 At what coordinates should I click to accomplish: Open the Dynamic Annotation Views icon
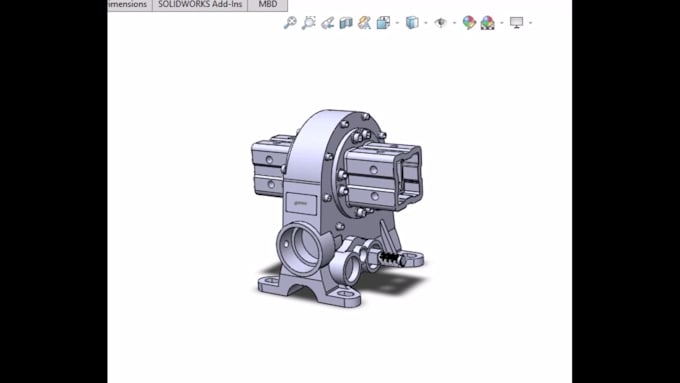coord(364,23)
